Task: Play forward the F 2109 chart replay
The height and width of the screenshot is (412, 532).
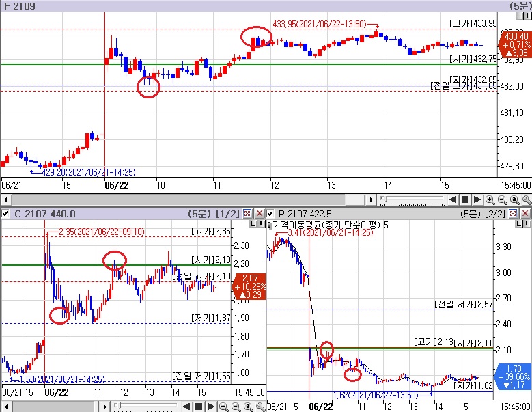Action: (x=477, y=200)
